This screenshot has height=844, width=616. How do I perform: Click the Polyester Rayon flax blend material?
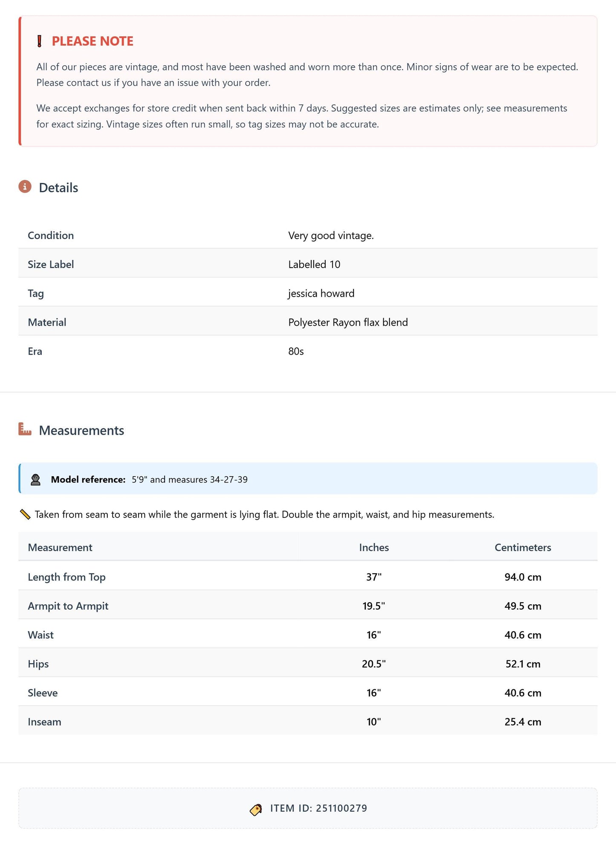point(348,322)
